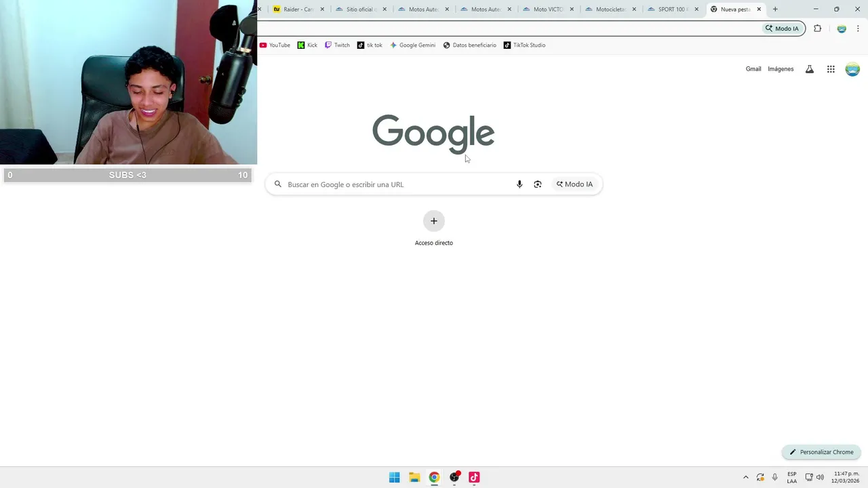868x488 pixels.
Task: Click the Chrome taskbar icon
Action: (434, 477)
